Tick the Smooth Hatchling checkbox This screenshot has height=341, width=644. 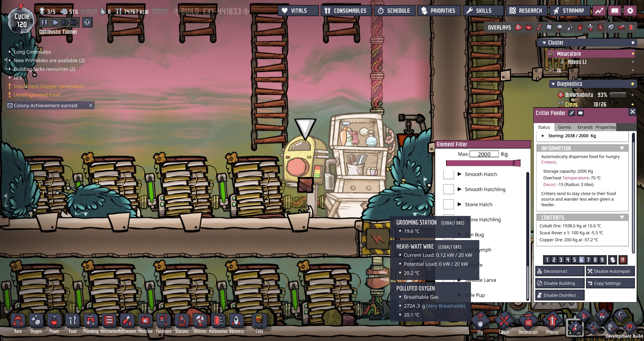pyautogui.click(x=448, y=189)
